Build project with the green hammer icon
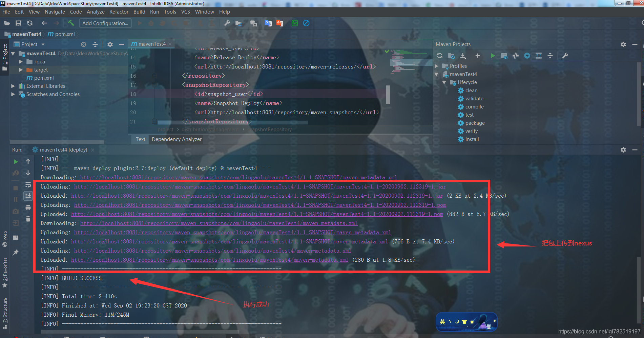644x338 pixels. (x=71, y=23)
